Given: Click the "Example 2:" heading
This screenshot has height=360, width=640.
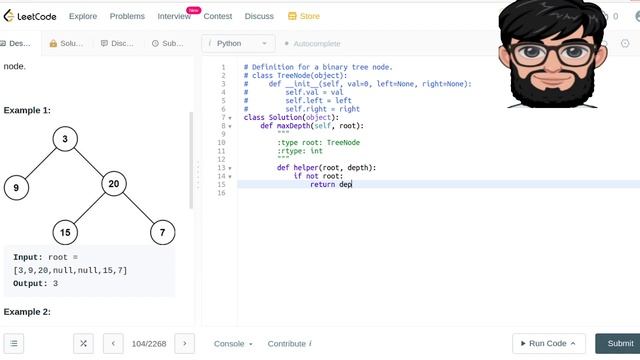Looking at the screenshot, I should point(27,312).
